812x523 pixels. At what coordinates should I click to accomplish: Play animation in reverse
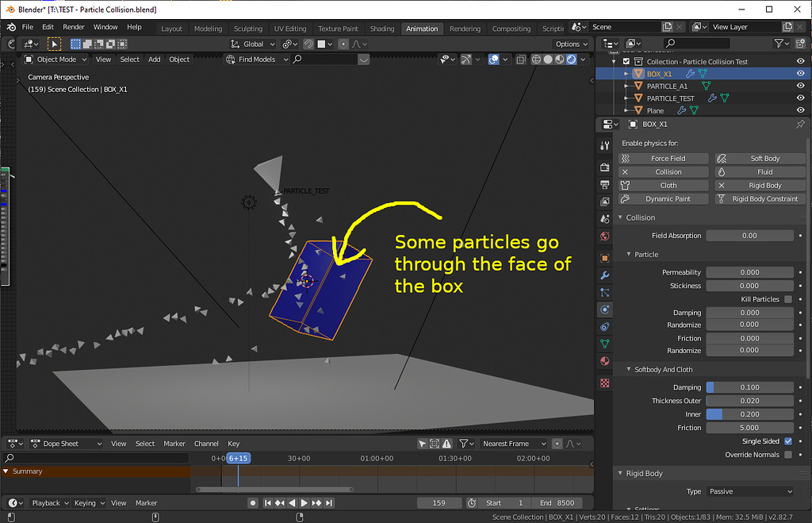(x=292, y=503)
